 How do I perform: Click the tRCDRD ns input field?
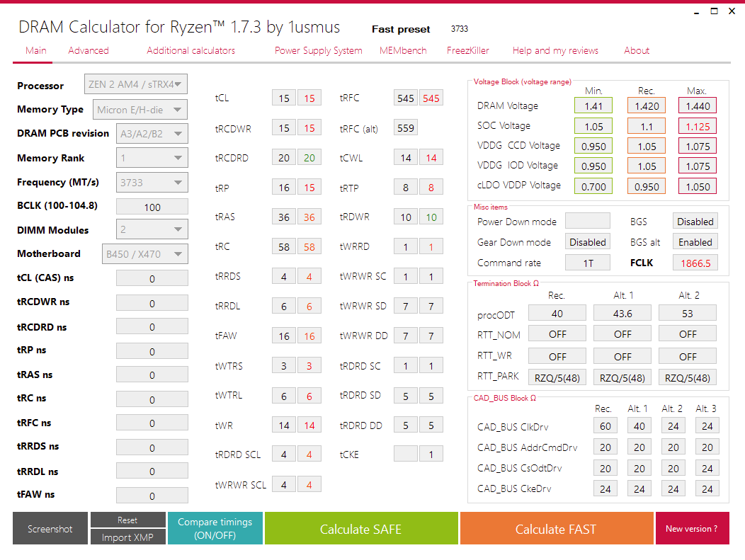pos(152,327)
